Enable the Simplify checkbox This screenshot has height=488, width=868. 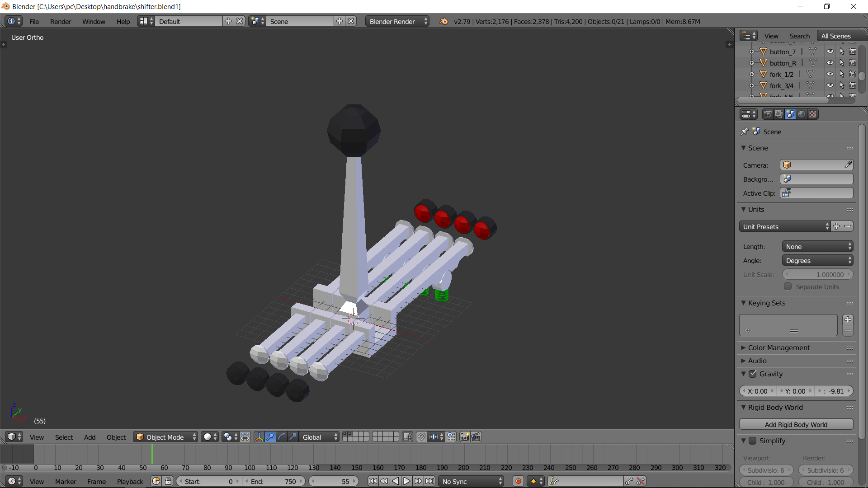click(753, 441)
